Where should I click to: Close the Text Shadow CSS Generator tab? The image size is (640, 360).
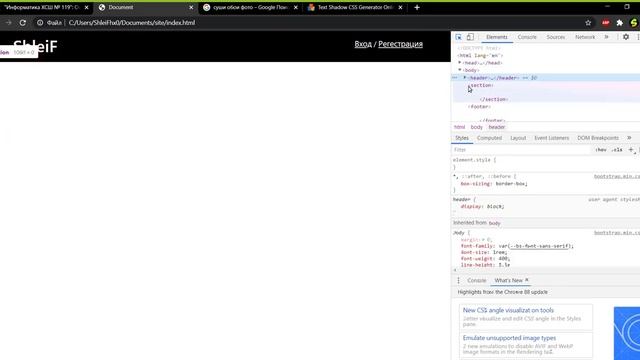(400, 7)
